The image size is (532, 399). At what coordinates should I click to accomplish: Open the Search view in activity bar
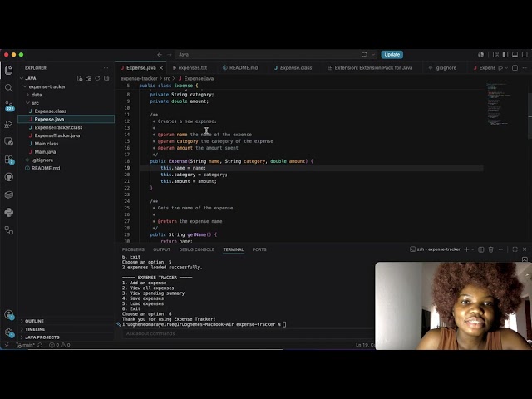(x=9, y=88)
